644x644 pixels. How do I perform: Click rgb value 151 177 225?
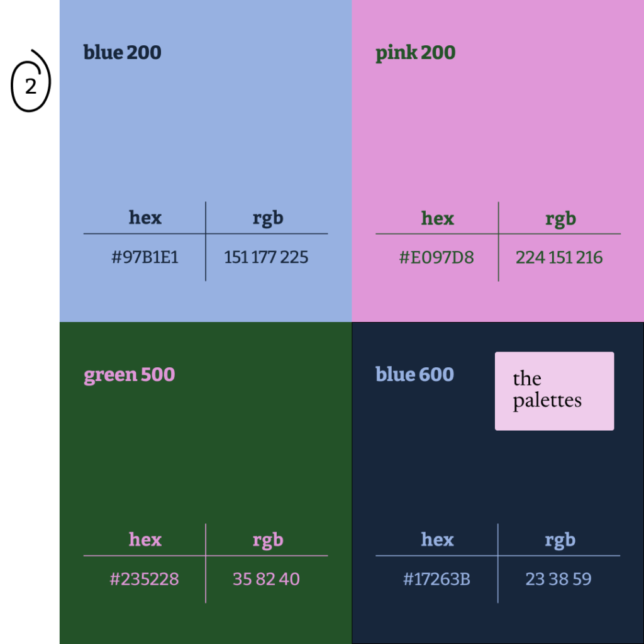click(266, 257)
